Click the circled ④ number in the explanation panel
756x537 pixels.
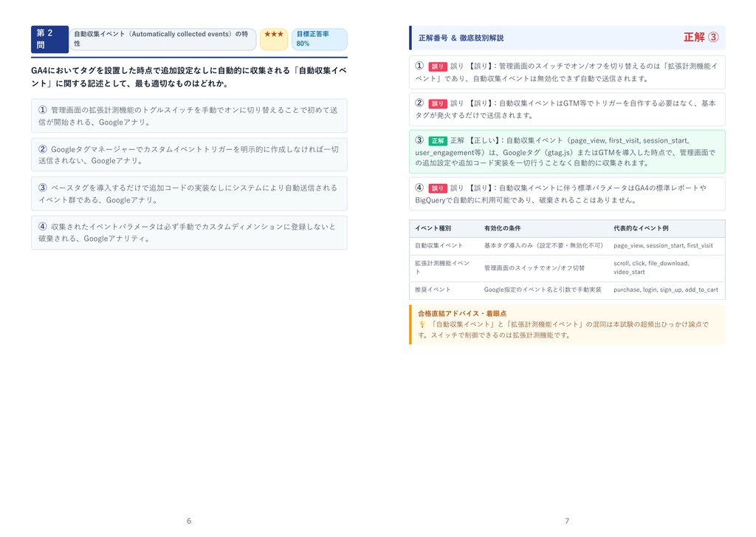tap(419, 187)
